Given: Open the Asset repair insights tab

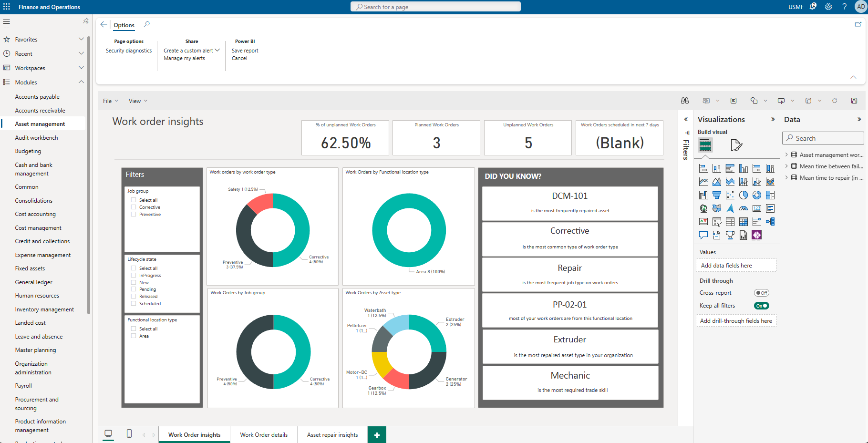Looking at the screenshot, I should [332, 434].
